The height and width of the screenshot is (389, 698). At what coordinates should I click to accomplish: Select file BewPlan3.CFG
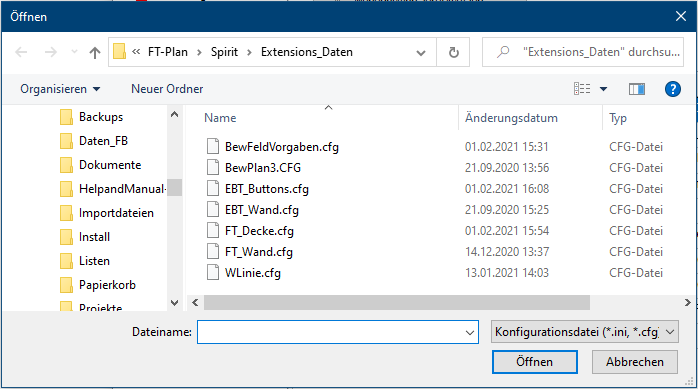click(263, 168)
